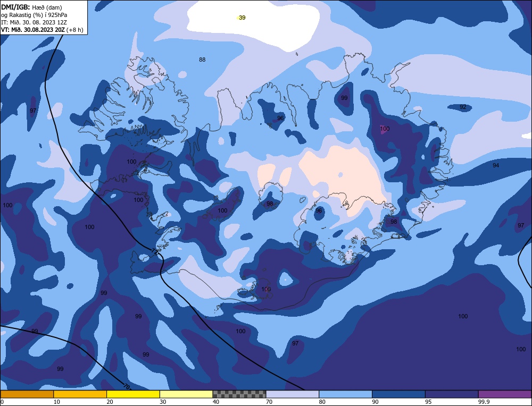
Task: Click the dark orange 0–10 legend swatch
Action: [27, 394]
